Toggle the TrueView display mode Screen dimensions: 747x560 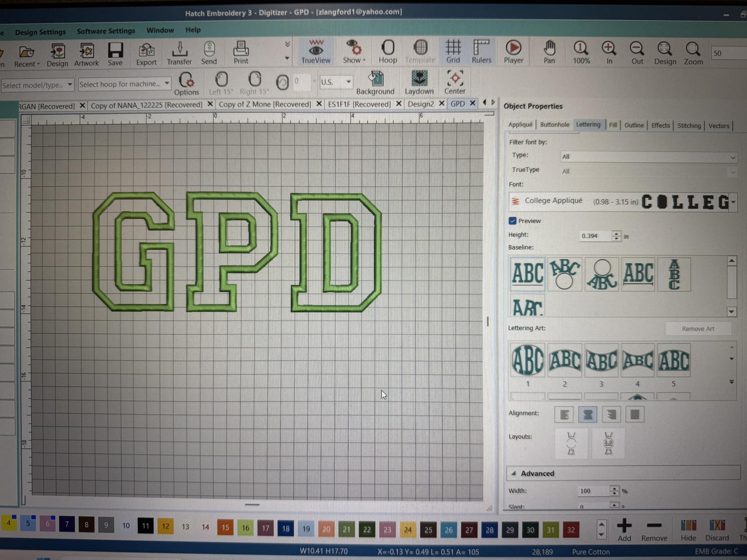tap(316, 52)
